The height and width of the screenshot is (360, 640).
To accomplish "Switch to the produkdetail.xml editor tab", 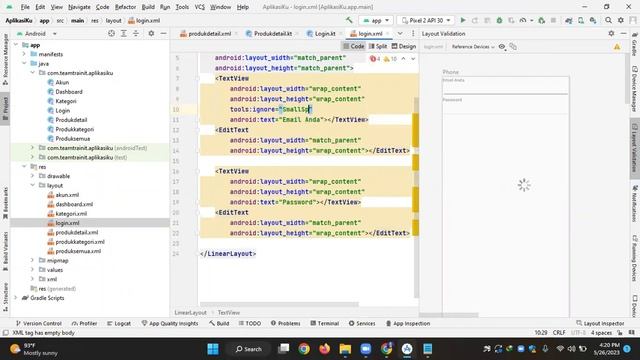I will coord(209,33).
